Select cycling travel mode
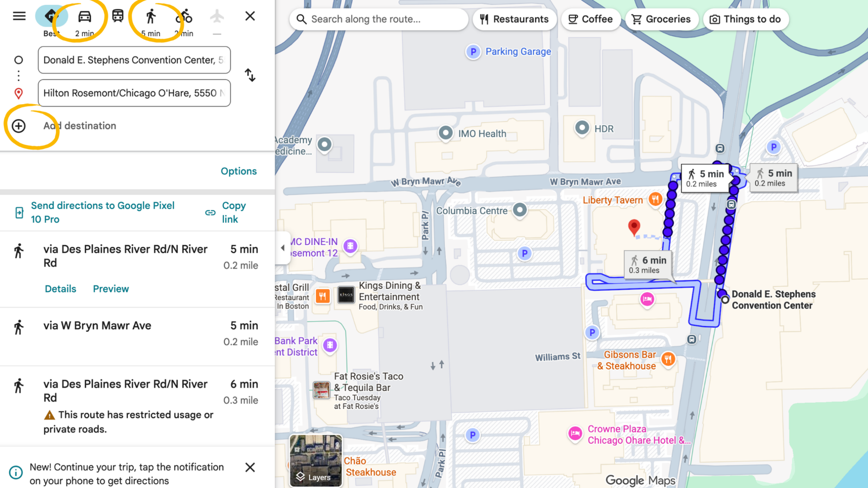The width and height of the screenshot is (868, 488). (x=184, y=17)
